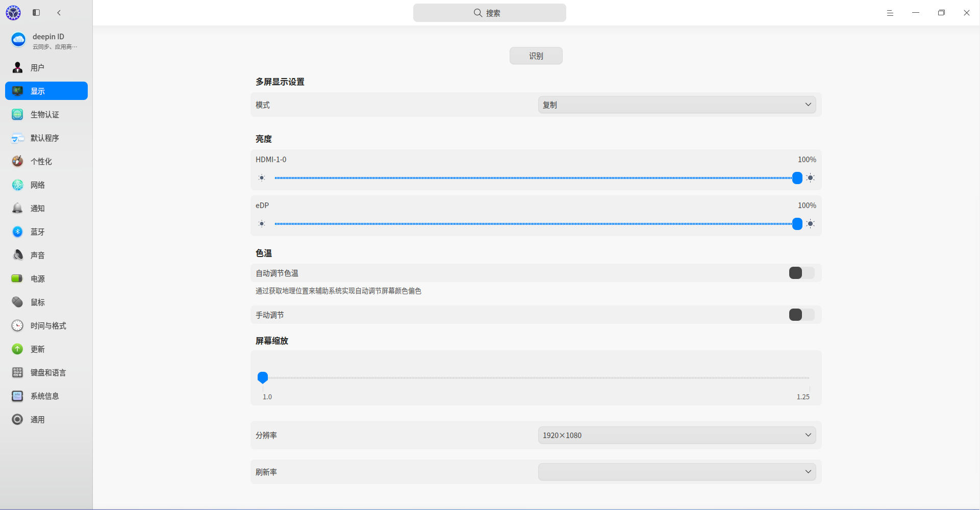Click the 屏幕缩放 slider handle at 1.0
Screen dimensions: 980x510
(x=263, y=377)
